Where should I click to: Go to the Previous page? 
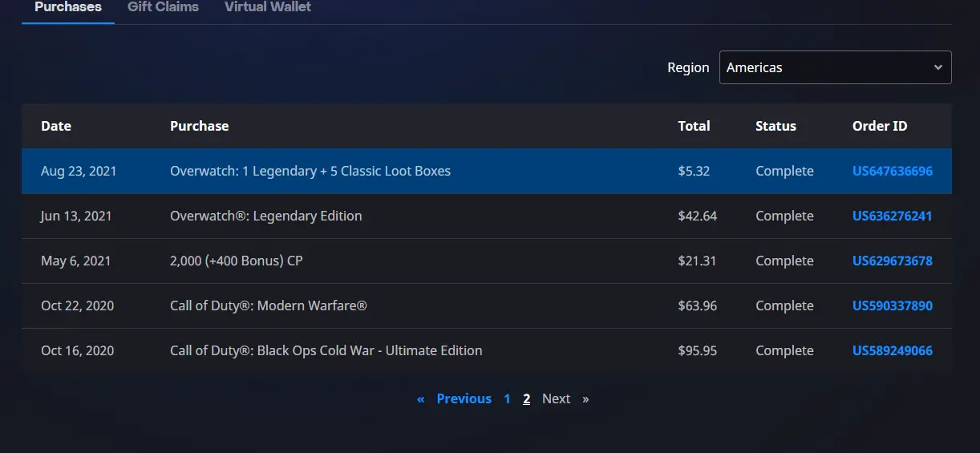coord(464,399)
